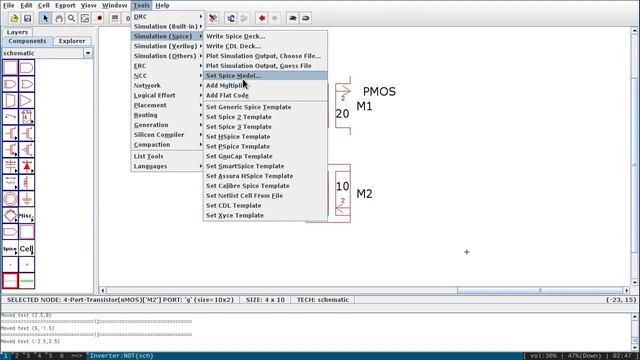Screen dimensions: 640x360
Task: Expand the Network submenu
Action: point(167,85)
